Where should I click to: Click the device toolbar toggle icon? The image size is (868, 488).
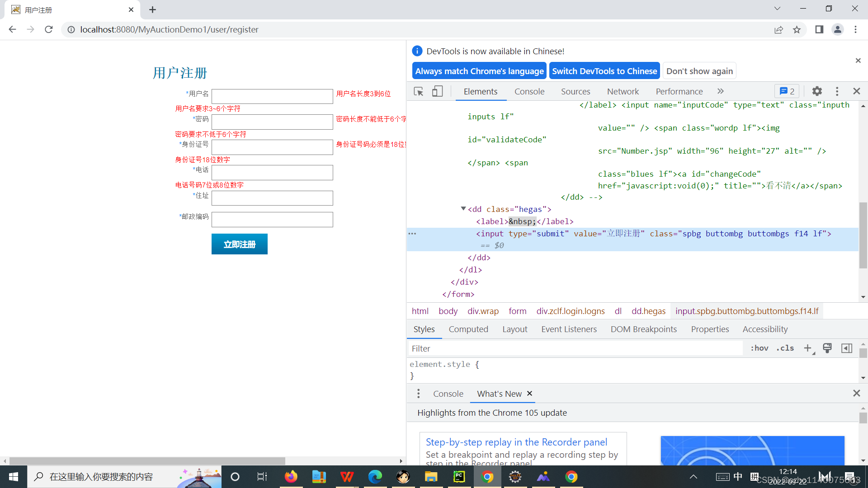tap(438, 91)
